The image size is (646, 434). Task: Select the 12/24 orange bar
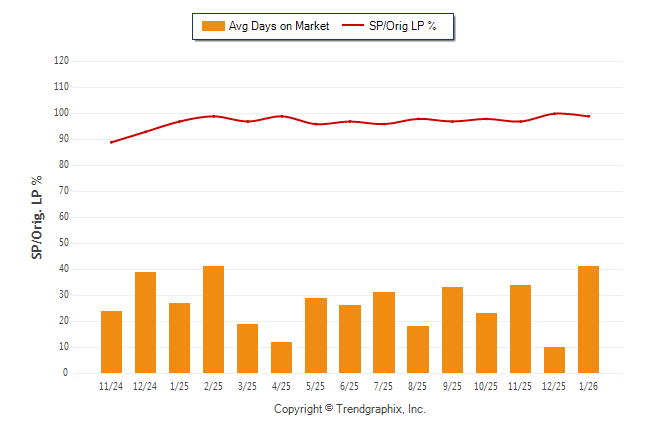coord(145,322)
